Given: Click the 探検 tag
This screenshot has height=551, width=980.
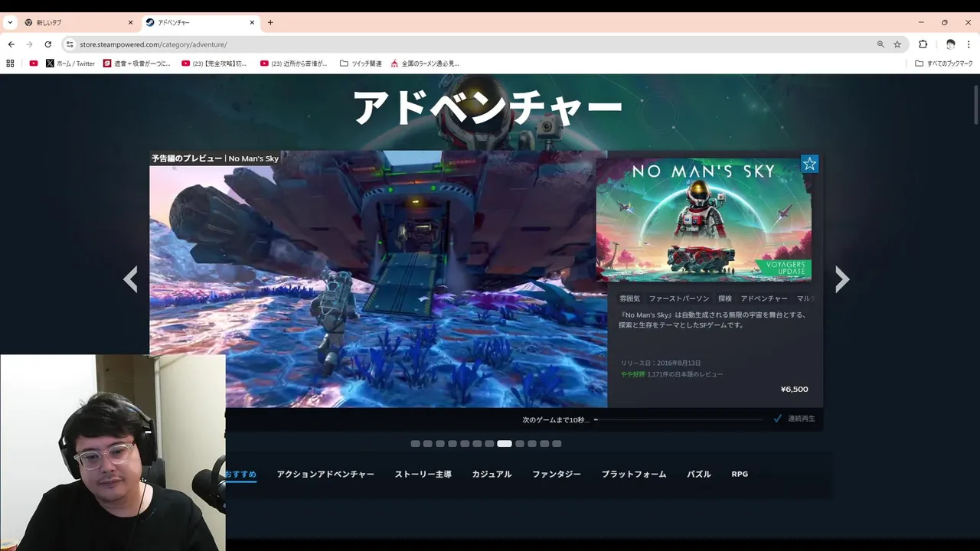Looking at the screenshot, I should (725, 298).
